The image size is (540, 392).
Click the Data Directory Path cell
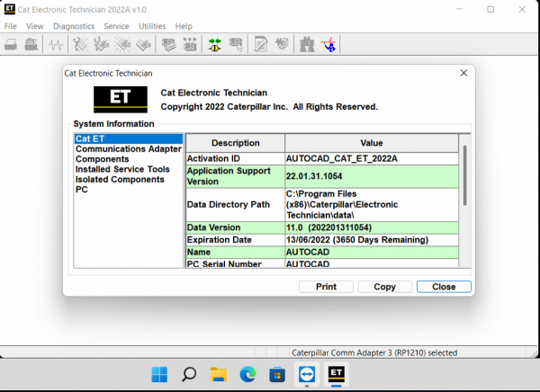tap(236, 204)
